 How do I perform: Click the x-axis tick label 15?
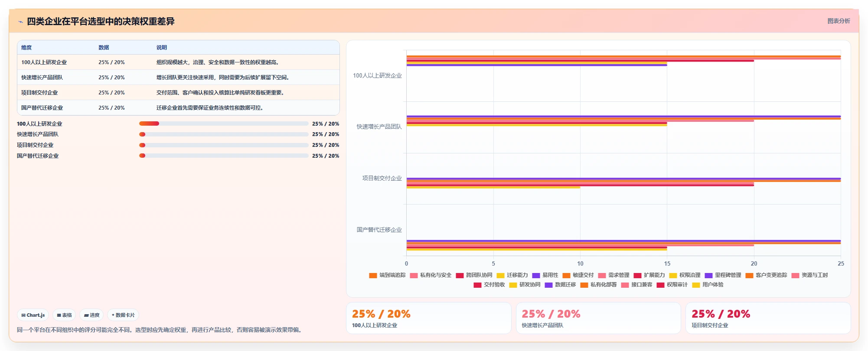click(667, 263)
